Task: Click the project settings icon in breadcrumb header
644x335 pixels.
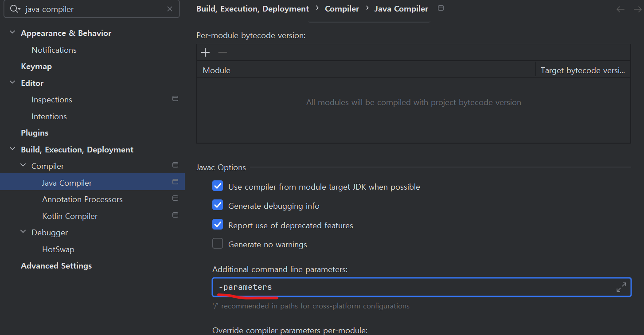Action: pyautogui.click(x=440, y=8)
